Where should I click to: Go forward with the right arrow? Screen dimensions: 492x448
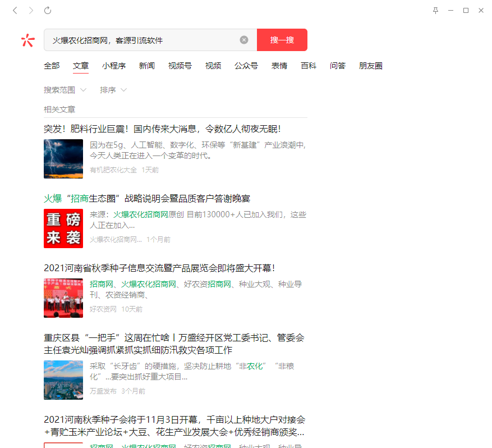pos(31,11)
